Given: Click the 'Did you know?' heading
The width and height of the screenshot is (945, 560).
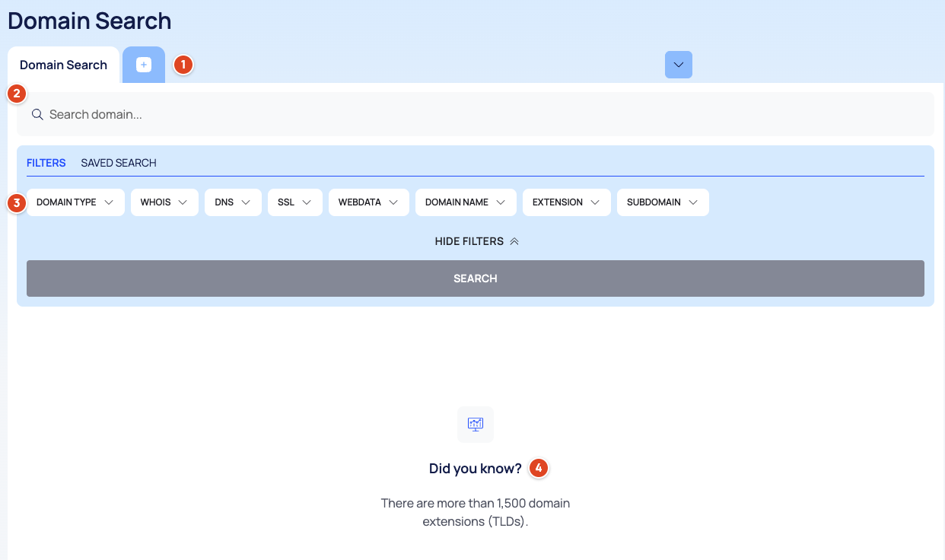Looking at the screenshot, I should tap(476, 469).
